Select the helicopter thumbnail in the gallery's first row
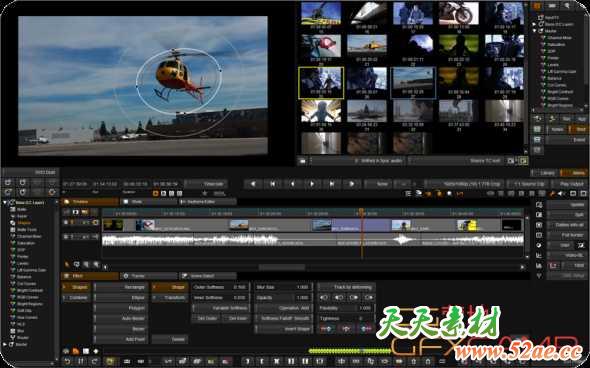 tap(321, 13)
